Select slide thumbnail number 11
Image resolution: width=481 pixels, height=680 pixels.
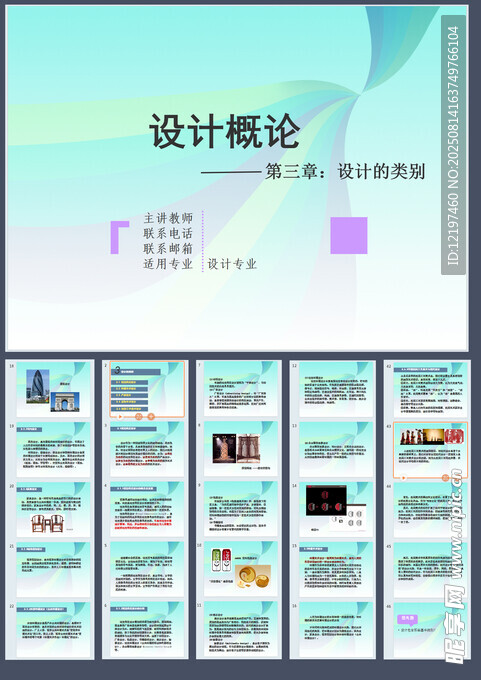(x=241, y=629)
